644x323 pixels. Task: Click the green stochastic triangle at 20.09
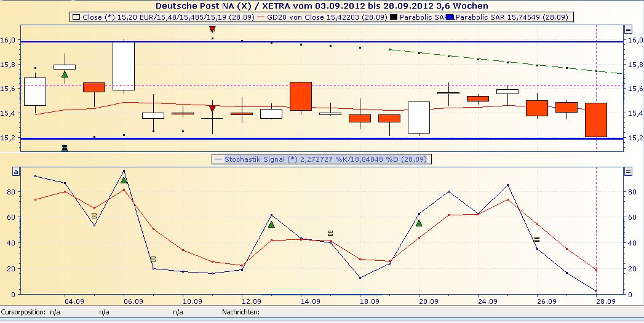(x=419, y=223)
